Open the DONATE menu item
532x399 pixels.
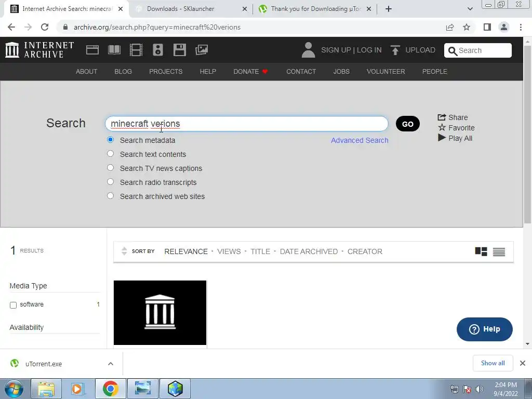(x=251, y=72)
